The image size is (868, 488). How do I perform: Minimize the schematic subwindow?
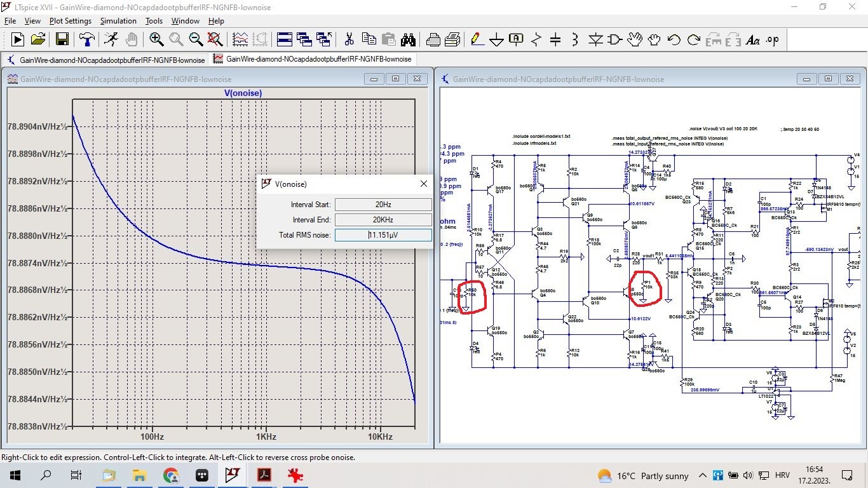(x=806, y=79)
